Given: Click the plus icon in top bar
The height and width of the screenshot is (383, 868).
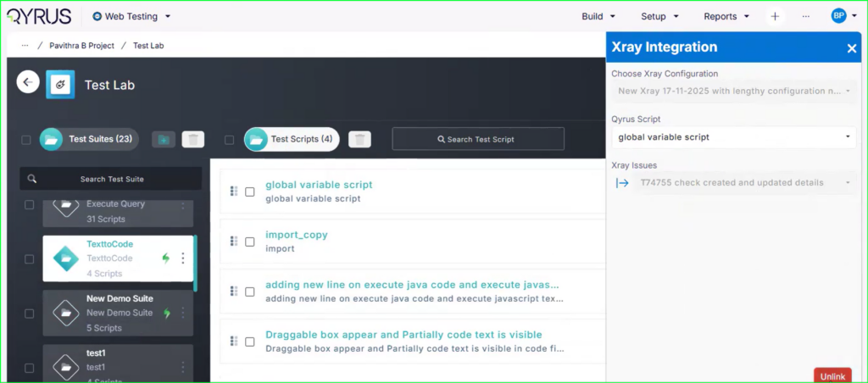Looking at the screenshot, I should (775, 17).
